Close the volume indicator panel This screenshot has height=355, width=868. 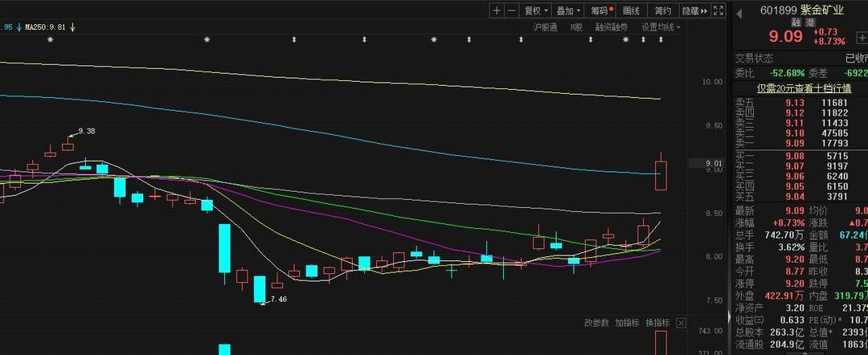click(x=681, y=323)
